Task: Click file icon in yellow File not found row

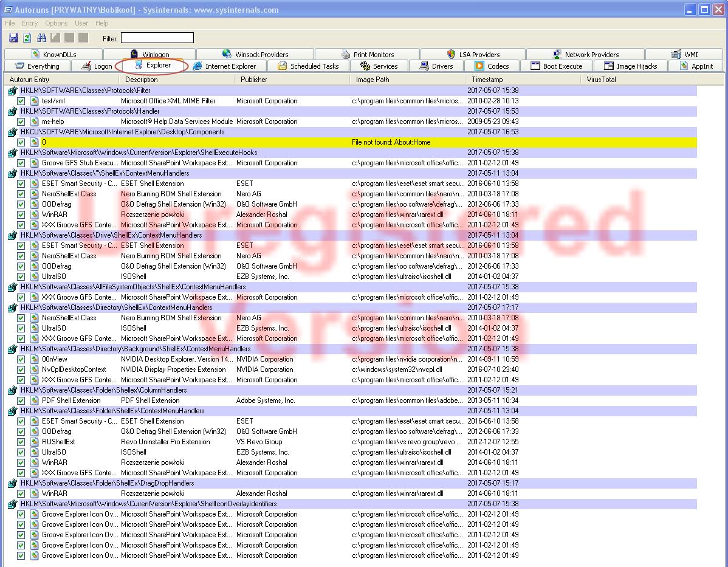Action: coord(35,142)
